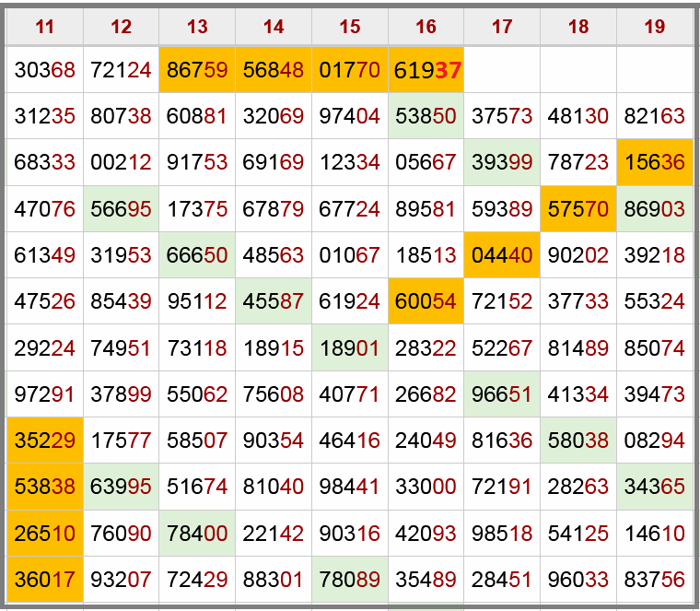Click the cell showing 47526
700x611 pixels.
pos(44,301)
